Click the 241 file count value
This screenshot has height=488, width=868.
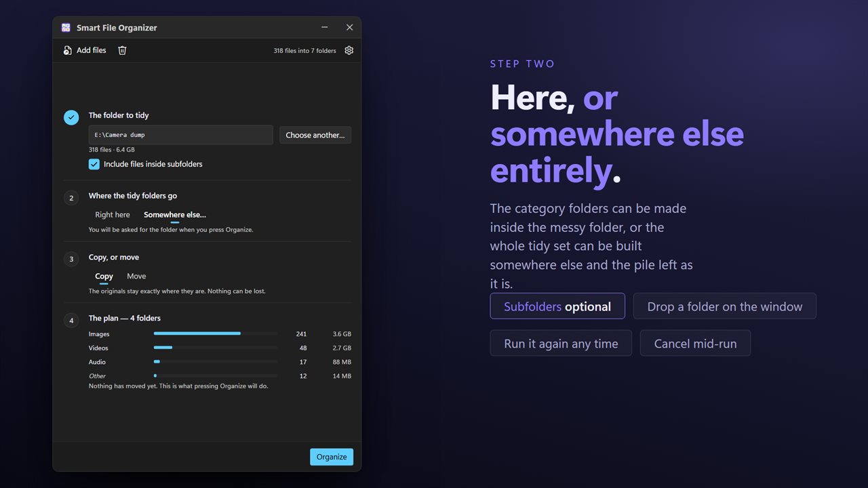[301, 334]
